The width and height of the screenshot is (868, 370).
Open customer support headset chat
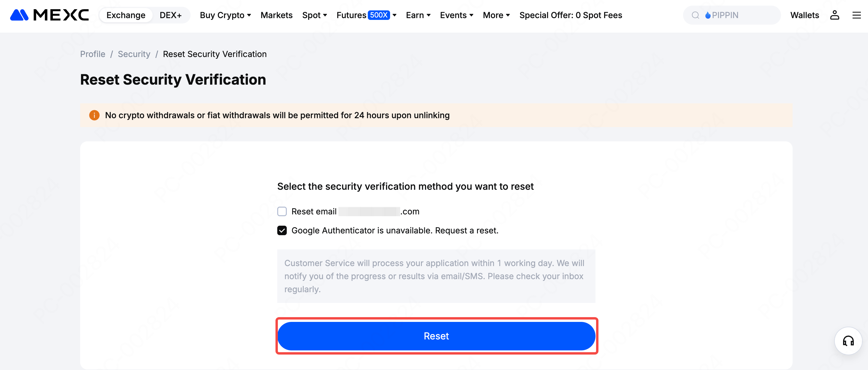(x=848, y=341)
